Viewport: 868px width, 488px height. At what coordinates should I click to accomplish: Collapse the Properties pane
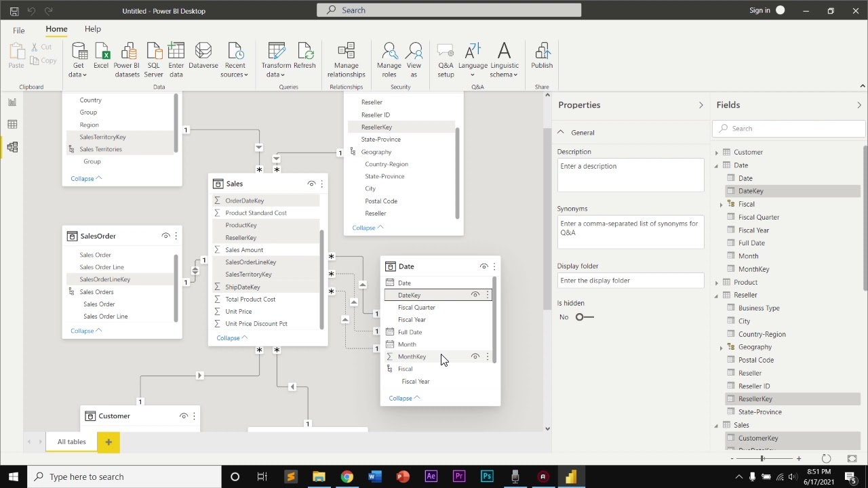click(701, 105)
